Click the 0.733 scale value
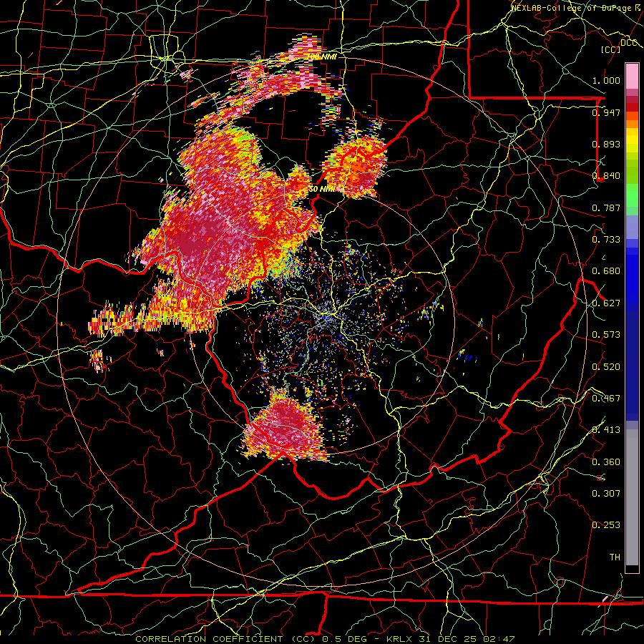This screenshot has height=644, width=644. tap(606, 240)
